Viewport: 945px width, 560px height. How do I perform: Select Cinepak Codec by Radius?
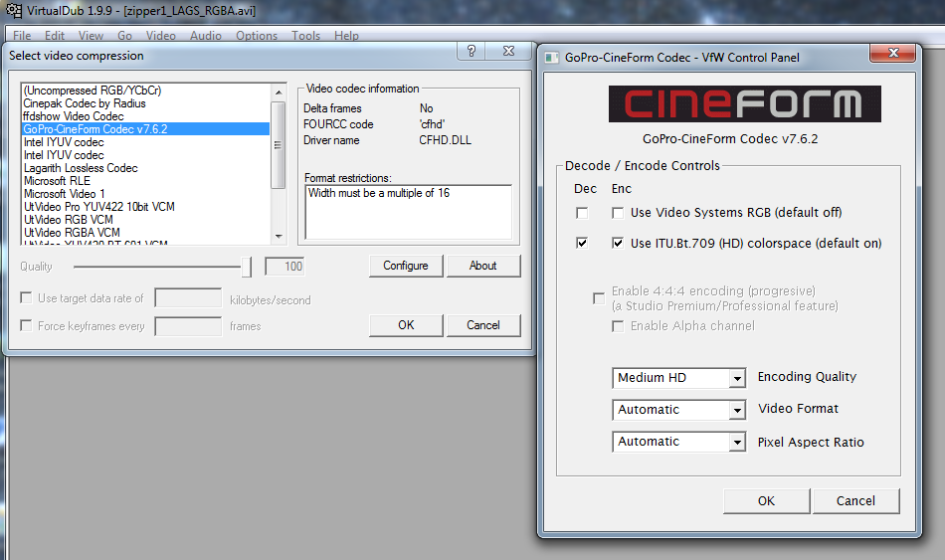(145, 103)
